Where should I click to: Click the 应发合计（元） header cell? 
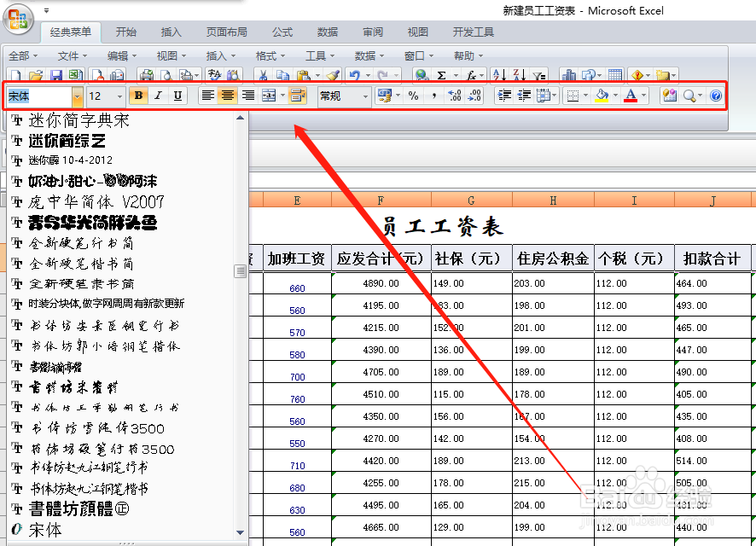pyautogui.click(x=381, y=258)
